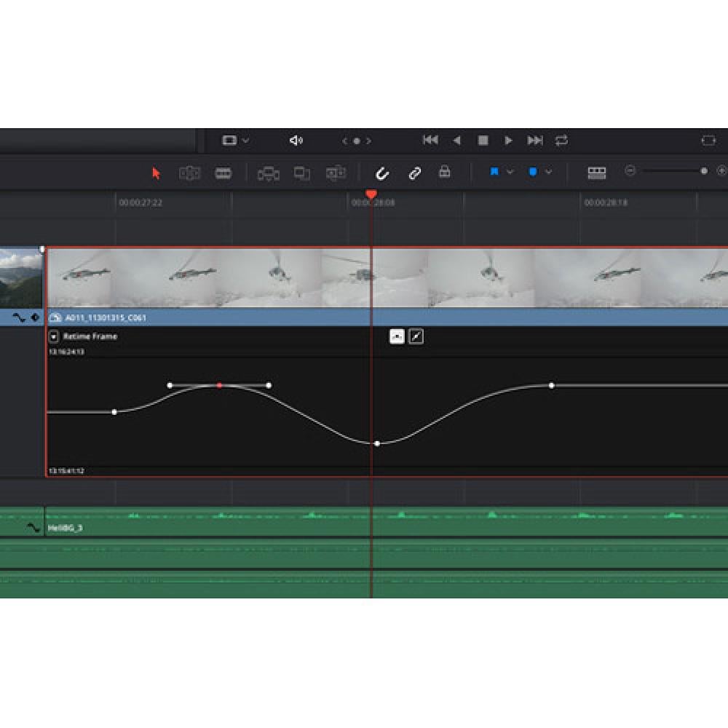This screenshot has height=728, width=728.
Task: Click the Insert Clip icon
Action: (269, 173)
